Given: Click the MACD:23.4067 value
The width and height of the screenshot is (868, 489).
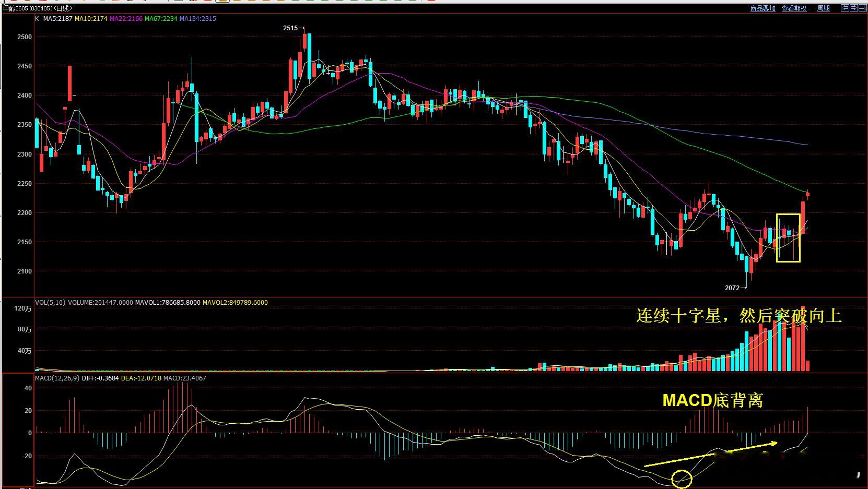Looking at the screenshot, I should point(185,378).
